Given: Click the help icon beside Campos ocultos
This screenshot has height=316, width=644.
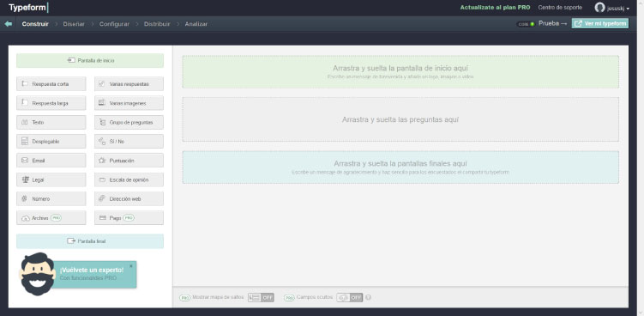Looking at the screenshot, I should [x=368, y=297].
